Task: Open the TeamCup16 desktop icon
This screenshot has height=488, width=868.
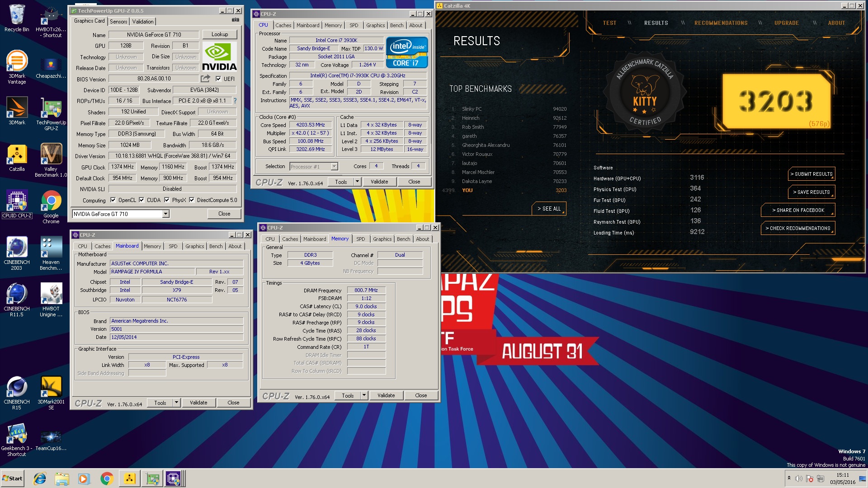Action: click(51, 440)
